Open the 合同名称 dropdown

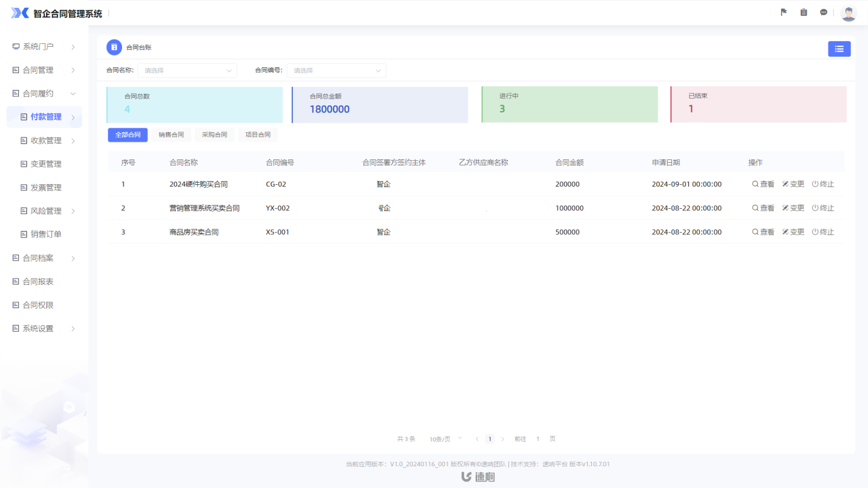tap(187, 70)
